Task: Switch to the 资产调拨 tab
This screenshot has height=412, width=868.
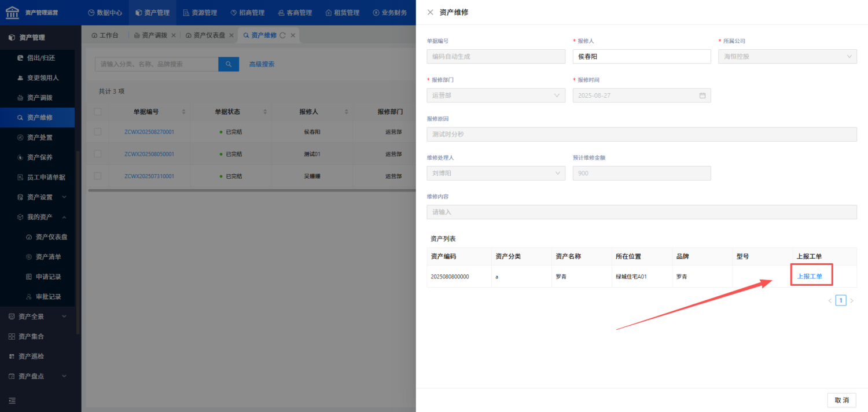Action: point(150,35)
